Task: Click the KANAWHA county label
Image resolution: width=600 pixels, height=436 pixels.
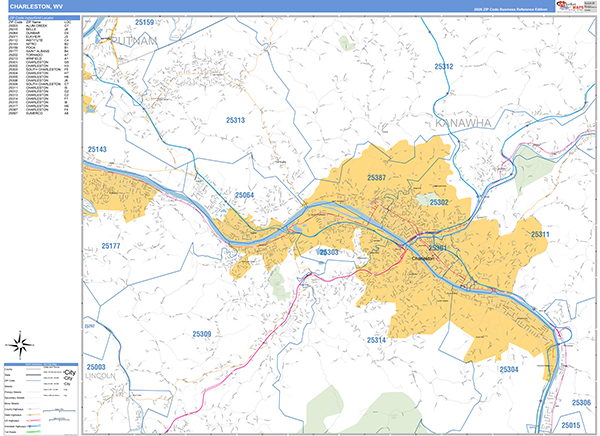Action: point(463,123)
